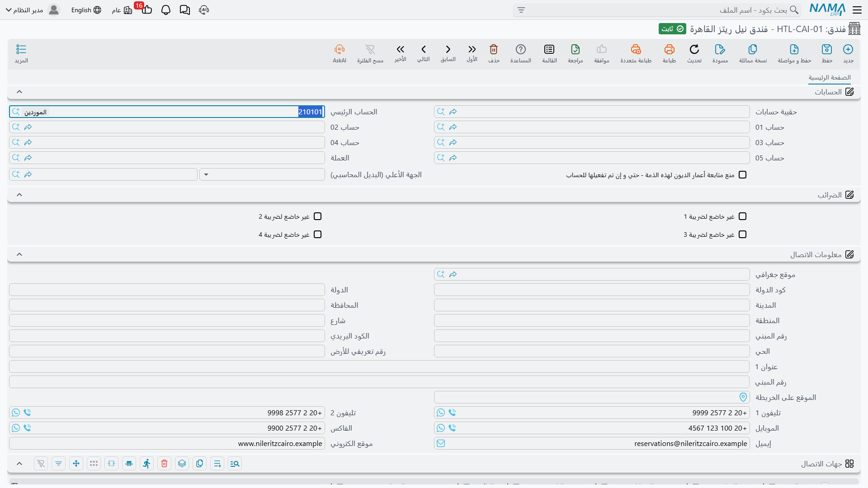868x488 pixels.
Task: Click the Review (مراجعه) icon
Action: tap(576, 49)
